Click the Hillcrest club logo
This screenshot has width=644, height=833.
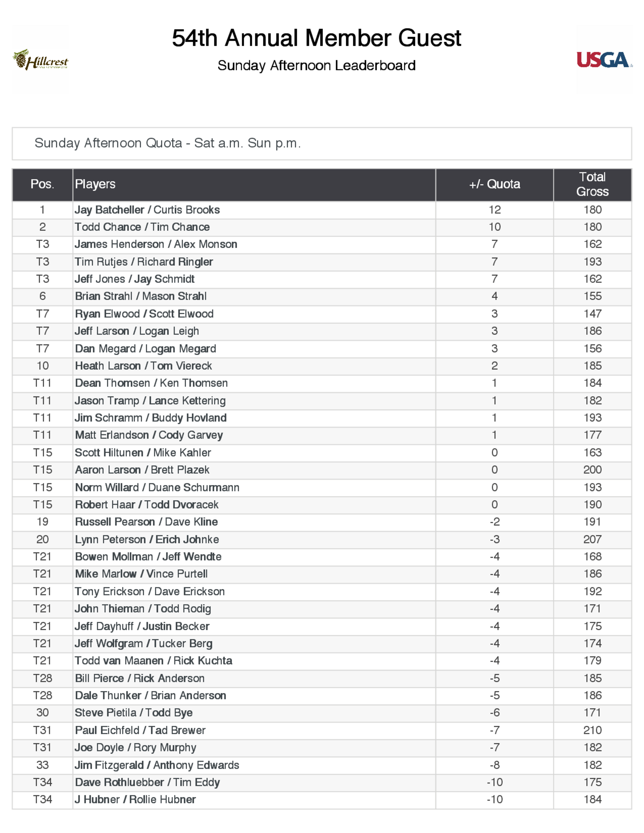[41, 60]
